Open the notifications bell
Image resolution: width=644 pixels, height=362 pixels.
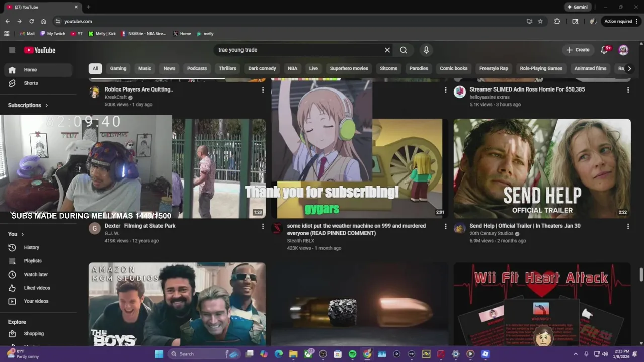pyautogui.click(x=605, y=50)
